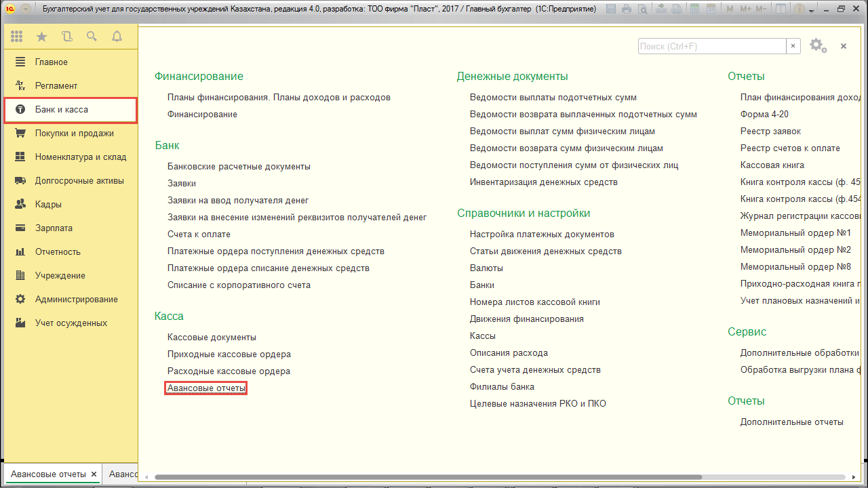Open the sections menu grid icon
The image size is (868, 488).
(16, 37)
